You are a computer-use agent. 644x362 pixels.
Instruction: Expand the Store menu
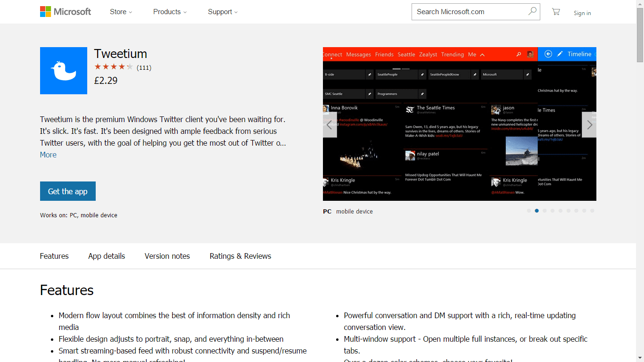click(x=121, y=12)
